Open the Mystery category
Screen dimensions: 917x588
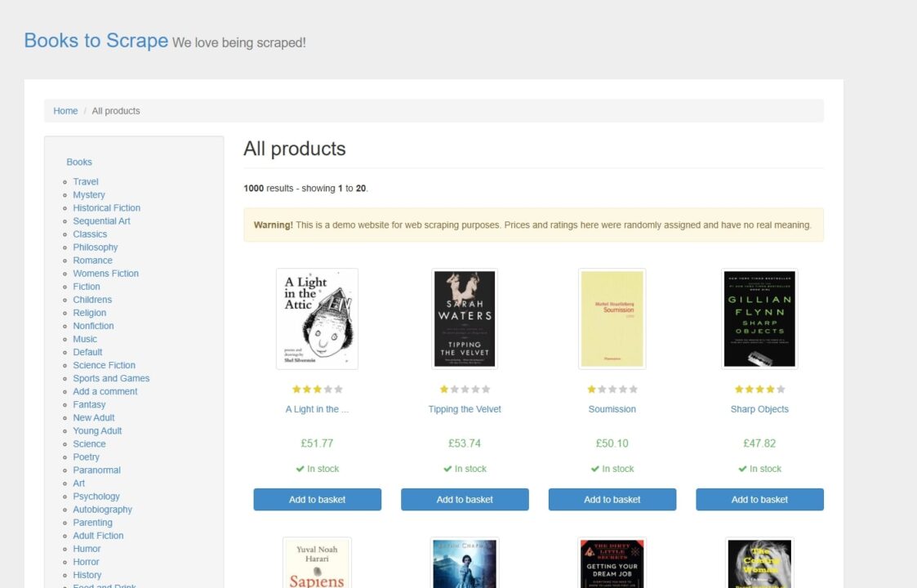pyautogui.click(x=88, y=194)
